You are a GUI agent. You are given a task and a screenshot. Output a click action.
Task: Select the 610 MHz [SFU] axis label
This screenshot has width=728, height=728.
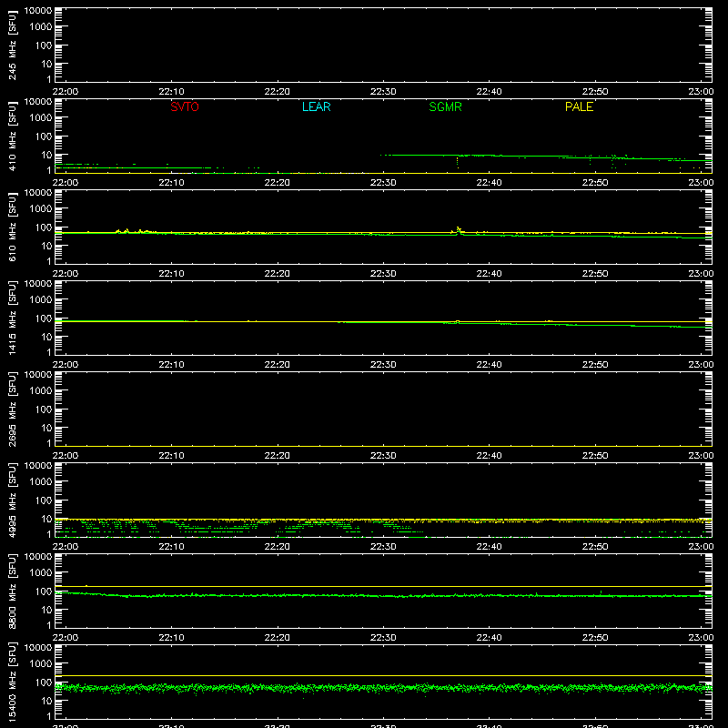coord(13,227)
